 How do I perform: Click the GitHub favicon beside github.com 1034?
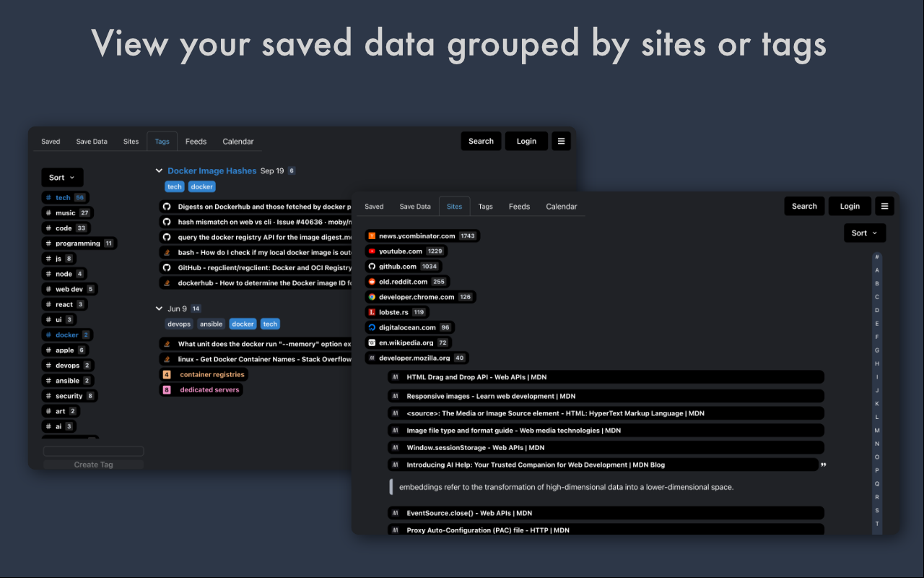coord(372,266)
